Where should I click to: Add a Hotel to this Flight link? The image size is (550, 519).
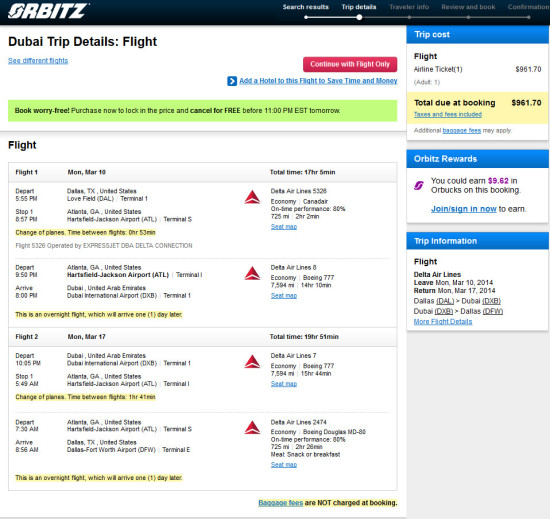click(318, 81)
